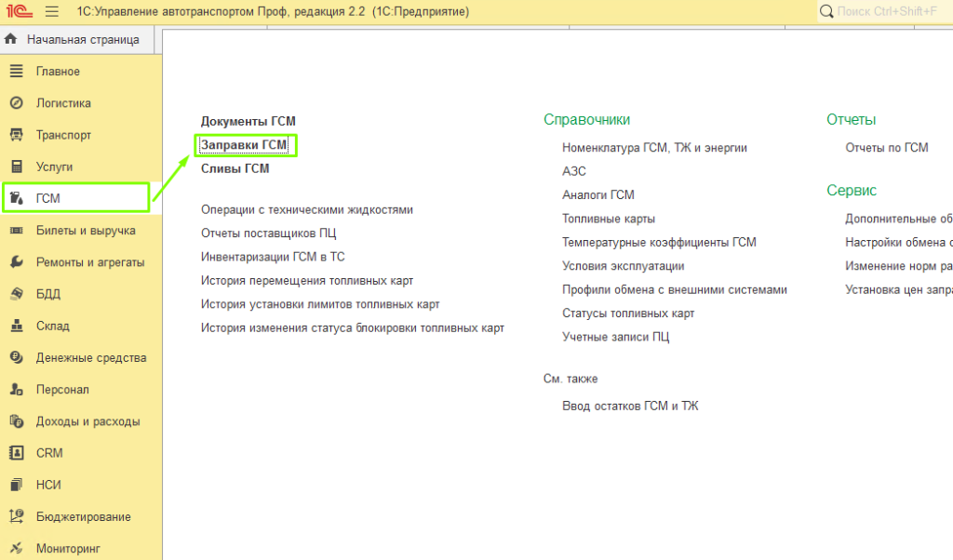The height and width of the screenshot is (560, 953).
Task: Open Учетные записи ПЦ
Action: click(x=616, y=337)
